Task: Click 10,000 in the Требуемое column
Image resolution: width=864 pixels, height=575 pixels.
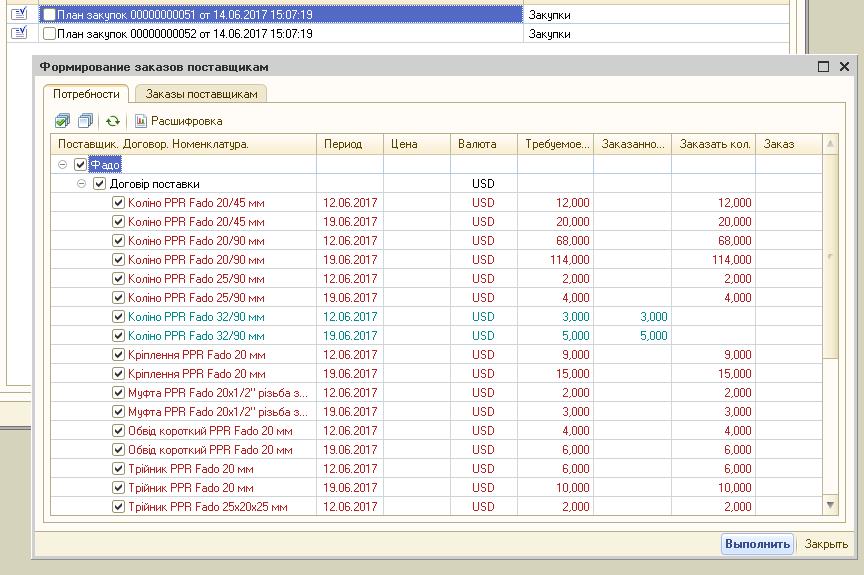Action: (572, 487)
